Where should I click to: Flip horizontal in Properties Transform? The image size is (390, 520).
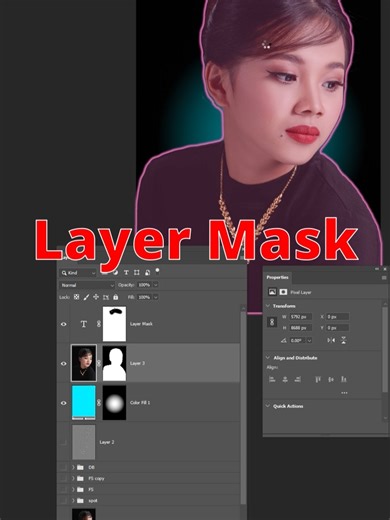pos(331,340)
